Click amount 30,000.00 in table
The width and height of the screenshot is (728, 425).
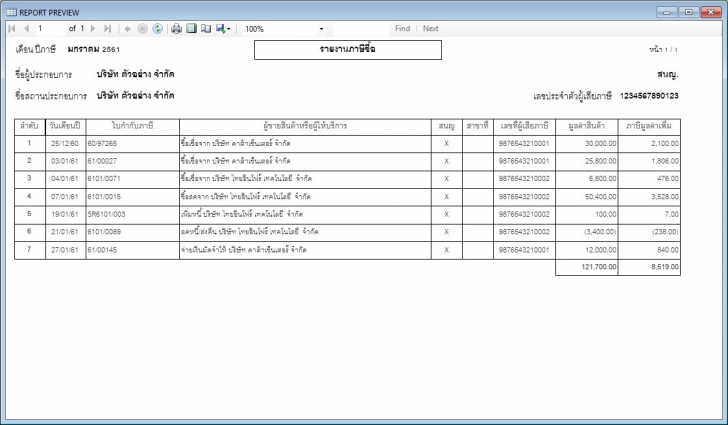(601, 144)
